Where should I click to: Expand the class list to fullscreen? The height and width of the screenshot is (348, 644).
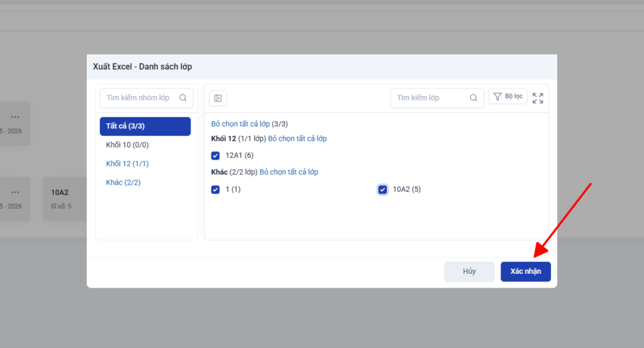click(538, 98)
